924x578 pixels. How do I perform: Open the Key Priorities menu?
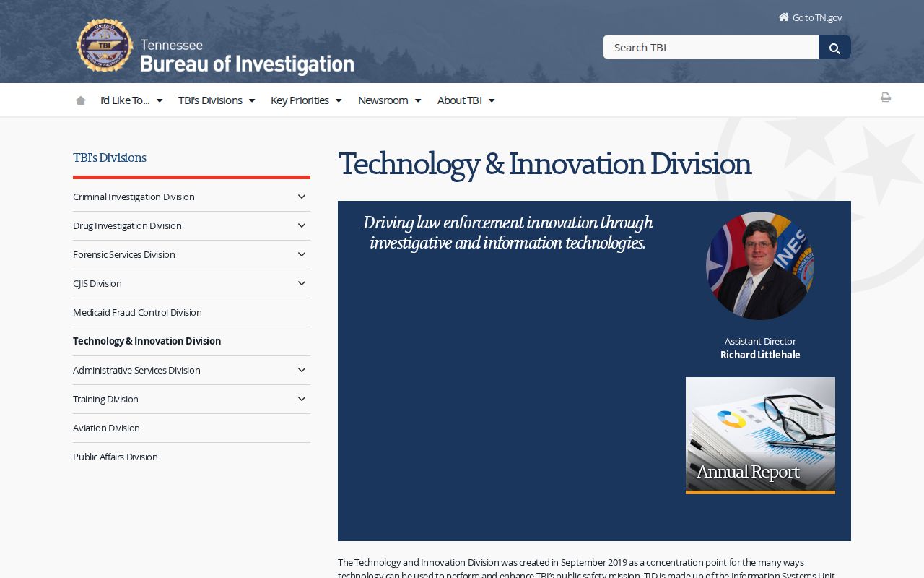(306, 100)
